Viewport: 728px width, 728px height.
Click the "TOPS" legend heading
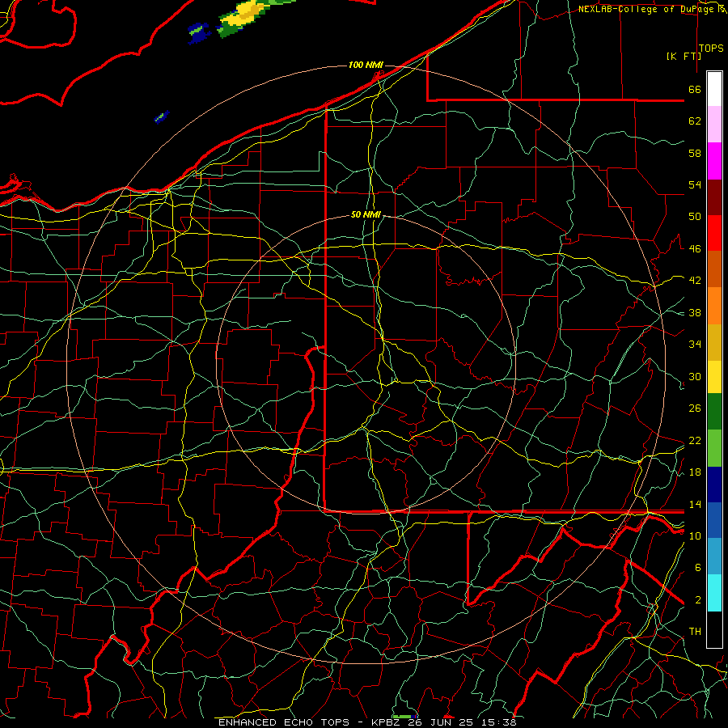coord(711,49)
